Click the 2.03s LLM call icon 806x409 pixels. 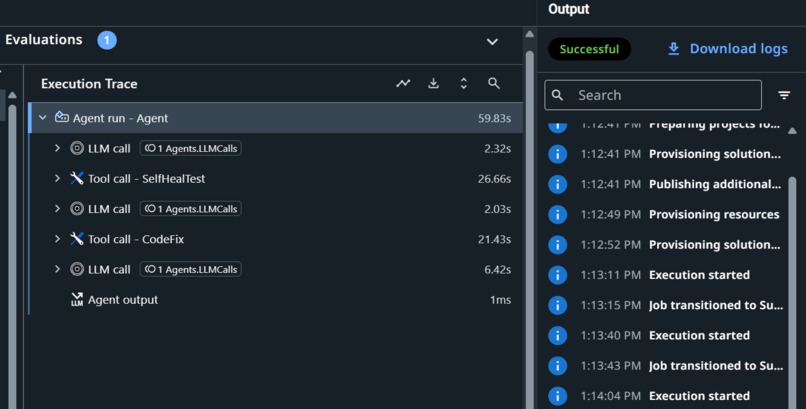coord(77,209)
